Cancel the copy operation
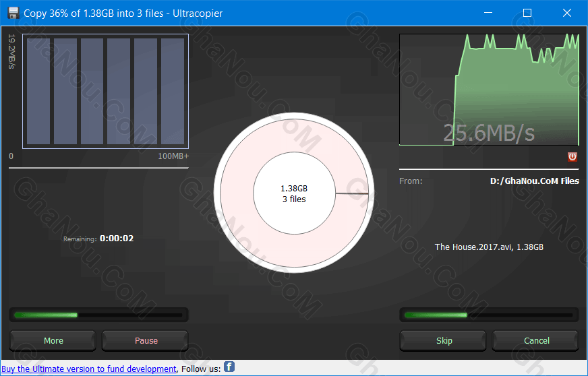 point(536,340)
